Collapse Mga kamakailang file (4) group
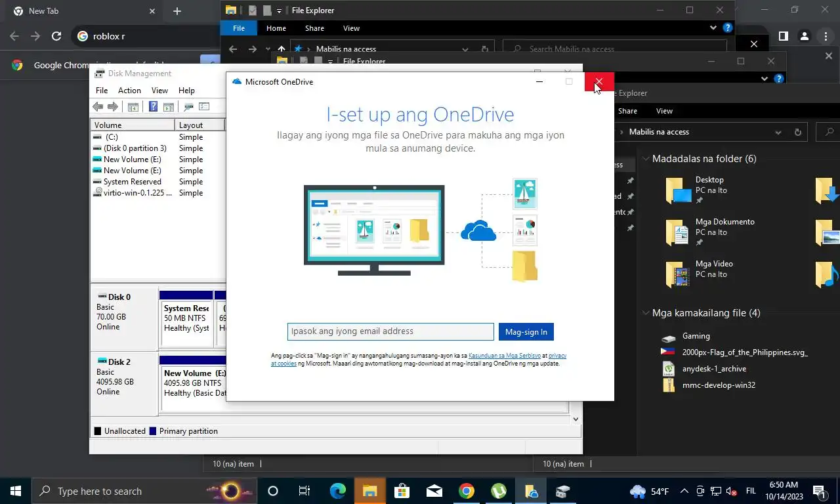 point(646,313)
